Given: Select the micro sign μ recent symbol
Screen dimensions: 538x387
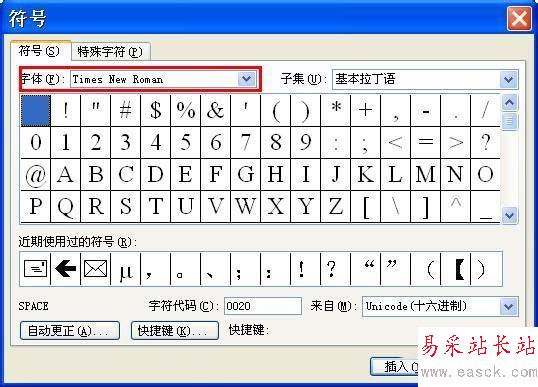Looking at the screenshot, I should click(126, 269).
